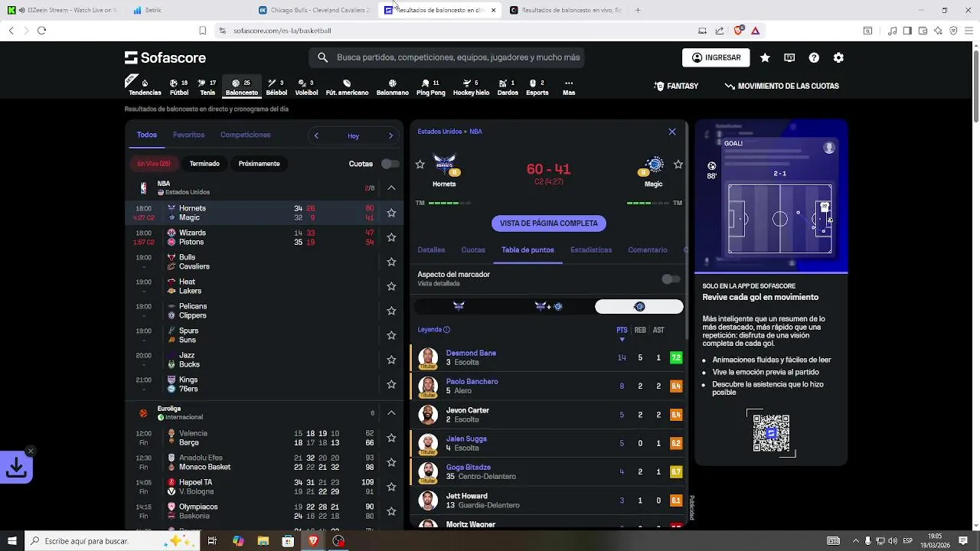Open the Estadísticas tab

point(591,250)
